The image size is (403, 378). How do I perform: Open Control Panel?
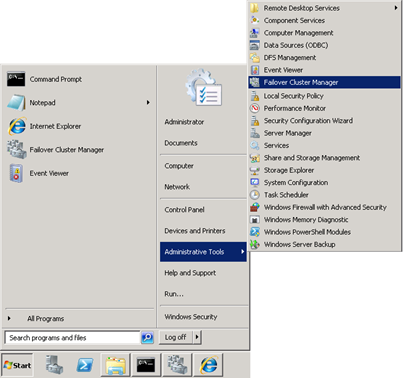pyautogui.click(x=184, y=210)
